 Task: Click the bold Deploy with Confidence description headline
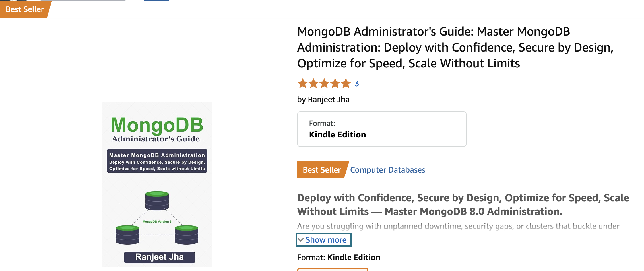click(x=463, y=205)
